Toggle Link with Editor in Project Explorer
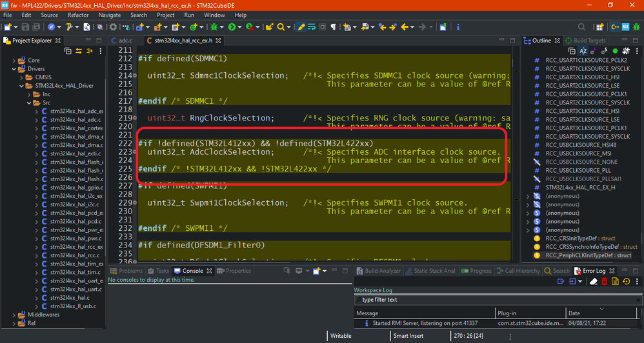This screenshot has width=644, height=343. tap(79, 51)
